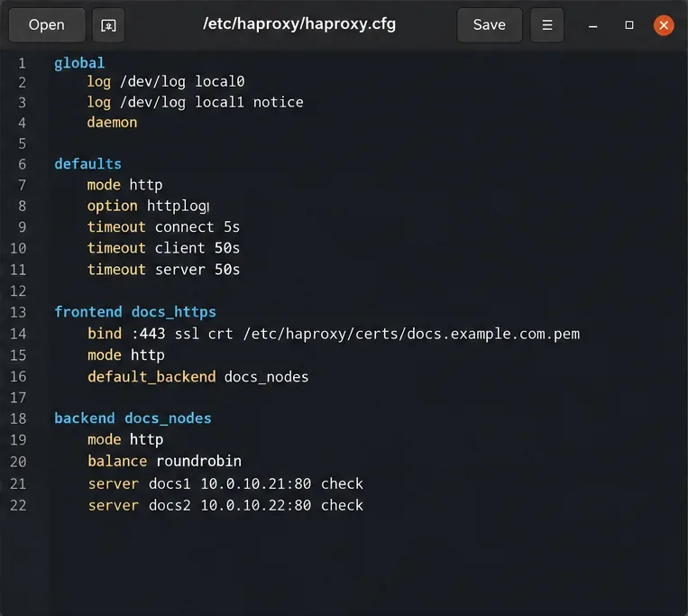Viewport: 688px width, 616px height.
Task: Click the docs.example.com.pem certificate path
Action: coord(411,334)
